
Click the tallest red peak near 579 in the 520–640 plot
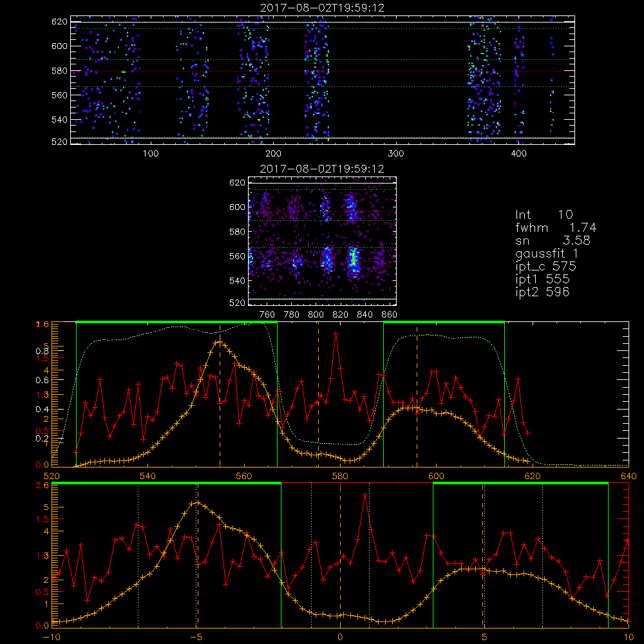tap(336, 334)
